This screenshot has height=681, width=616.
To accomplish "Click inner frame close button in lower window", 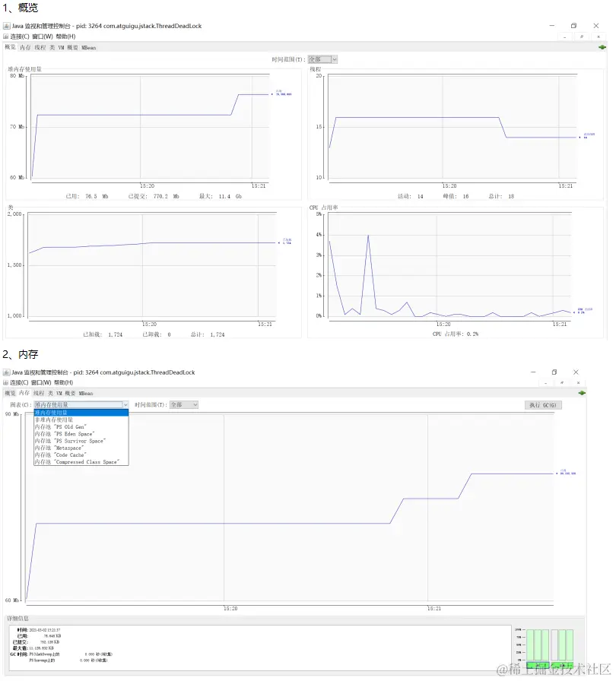I will point(578,382).
